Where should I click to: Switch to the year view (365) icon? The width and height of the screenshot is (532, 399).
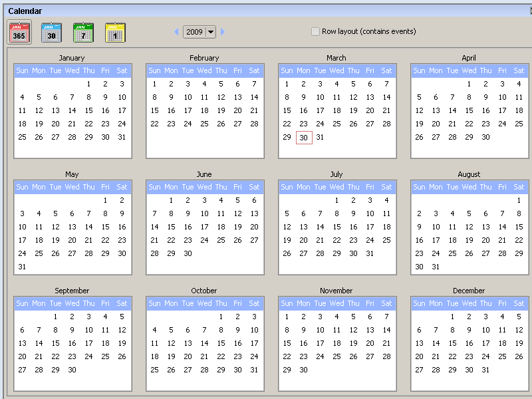19,32
